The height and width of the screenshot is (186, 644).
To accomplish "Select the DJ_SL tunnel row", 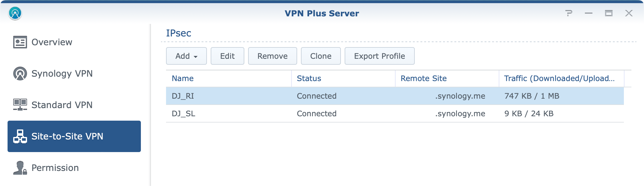I will [395, 113].
